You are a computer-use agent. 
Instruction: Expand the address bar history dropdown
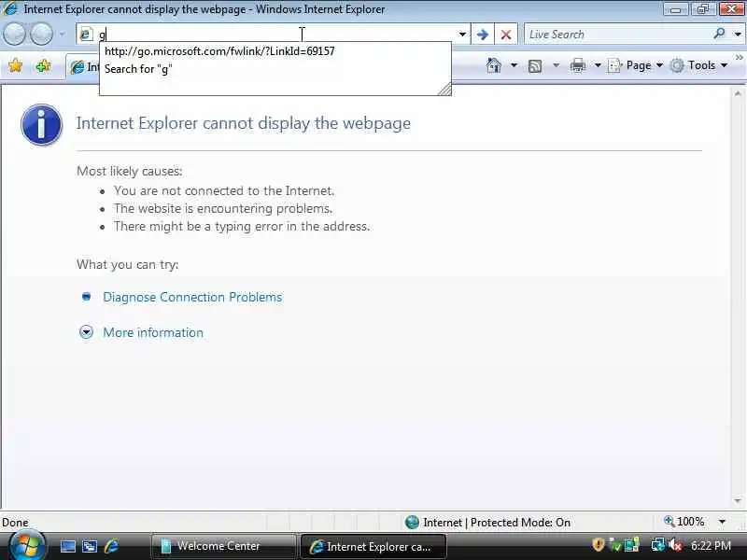[x=462, y=35]
